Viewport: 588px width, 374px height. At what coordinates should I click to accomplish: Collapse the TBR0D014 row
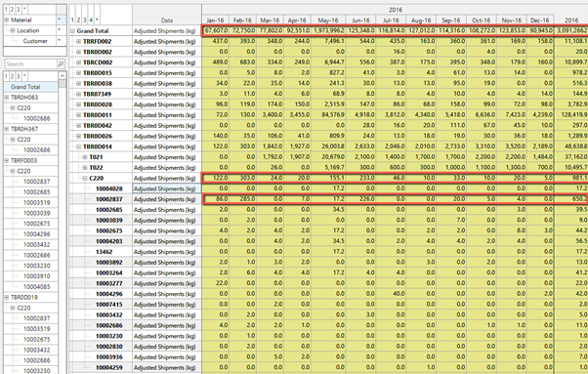click(79, 146)
